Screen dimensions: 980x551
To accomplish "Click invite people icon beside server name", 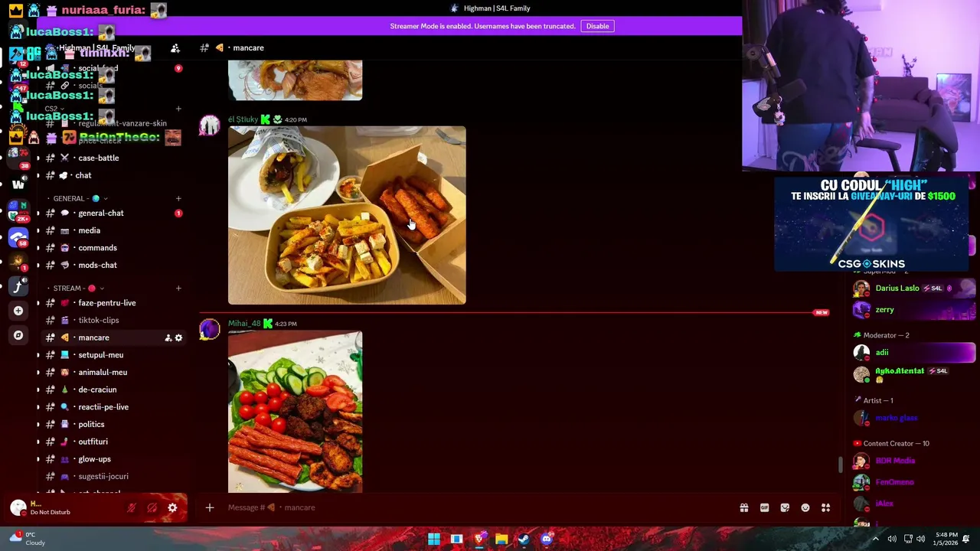I will [175, 48].
